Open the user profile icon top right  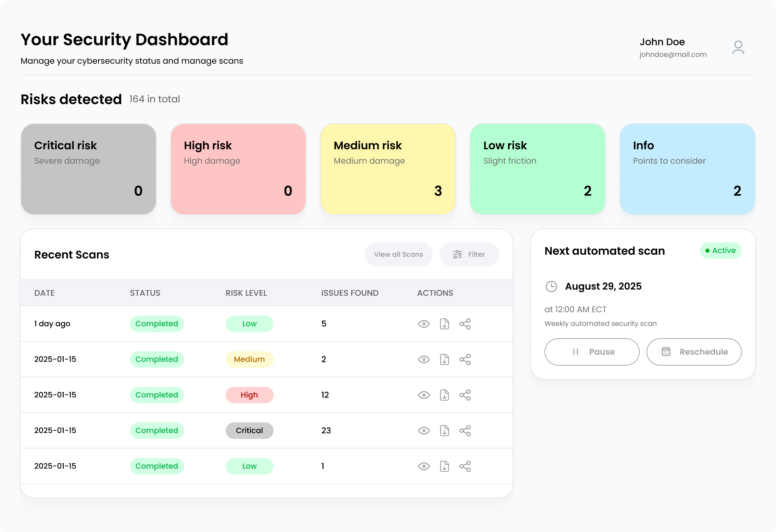[738, 48]
